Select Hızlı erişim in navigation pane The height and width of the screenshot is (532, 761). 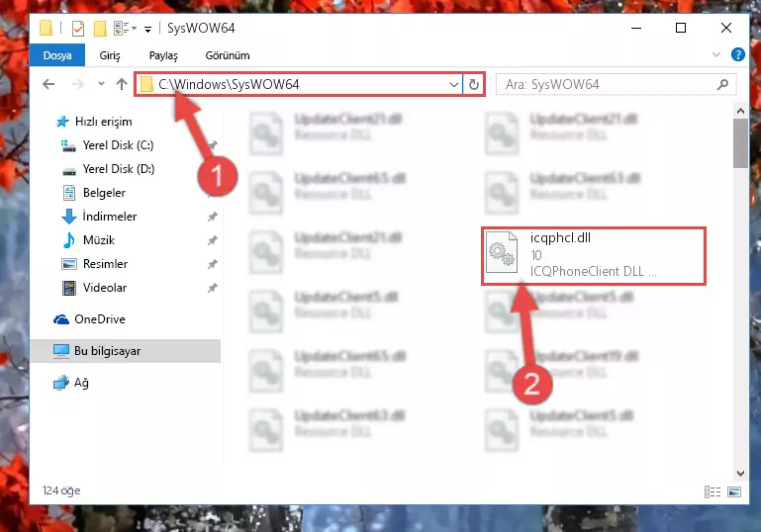tap(103, 122)
